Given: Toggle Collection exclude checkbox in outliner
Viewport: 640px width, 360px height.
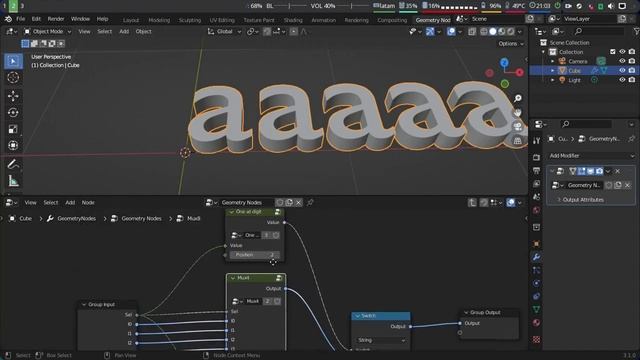Looking at the screenshot, I should coord(613,52).
